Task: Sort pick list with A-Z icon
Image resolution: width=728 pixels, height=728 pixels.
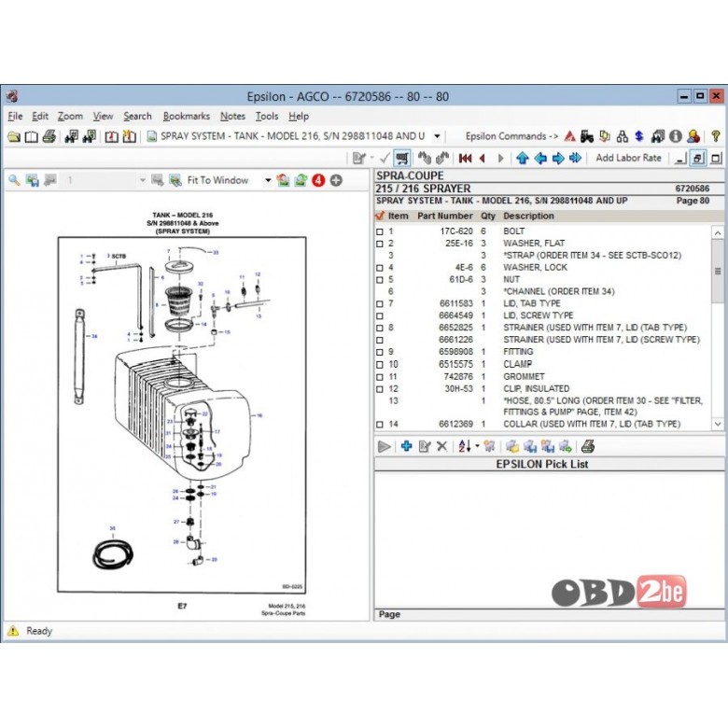Action: (464, 446)
